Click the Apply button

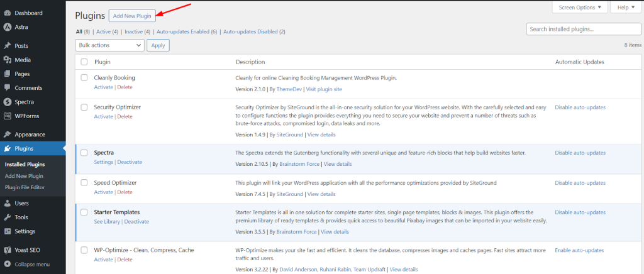coord(158,45)
